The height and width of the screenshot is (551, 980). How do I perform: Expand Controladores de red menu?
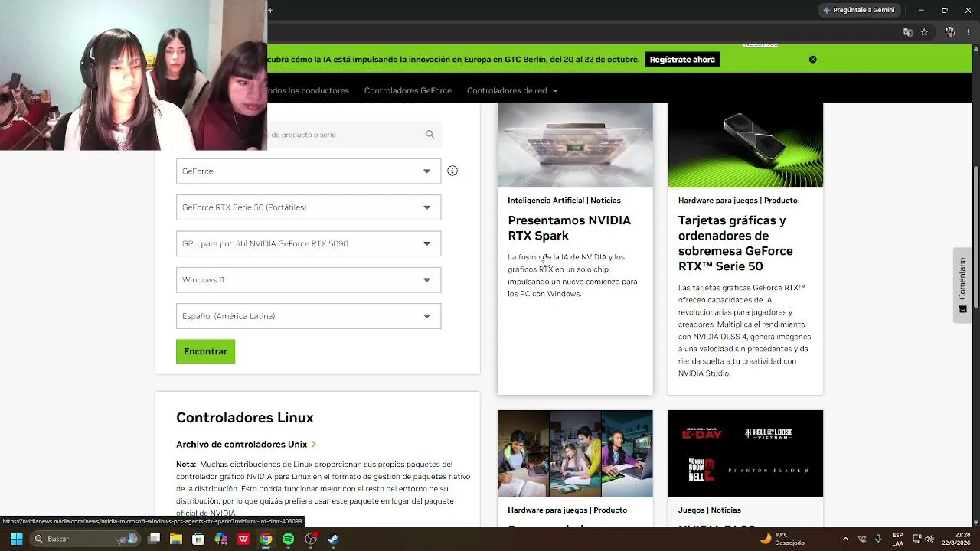(512, 90)
